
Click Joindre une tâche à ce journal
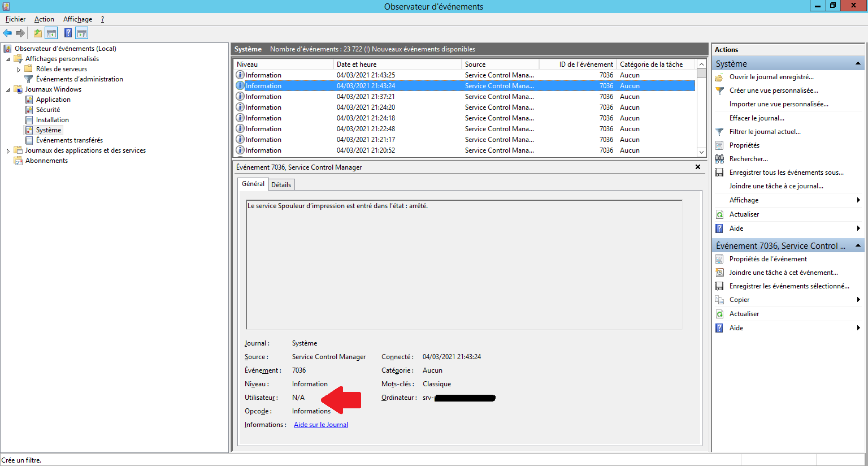coord(776,186)
